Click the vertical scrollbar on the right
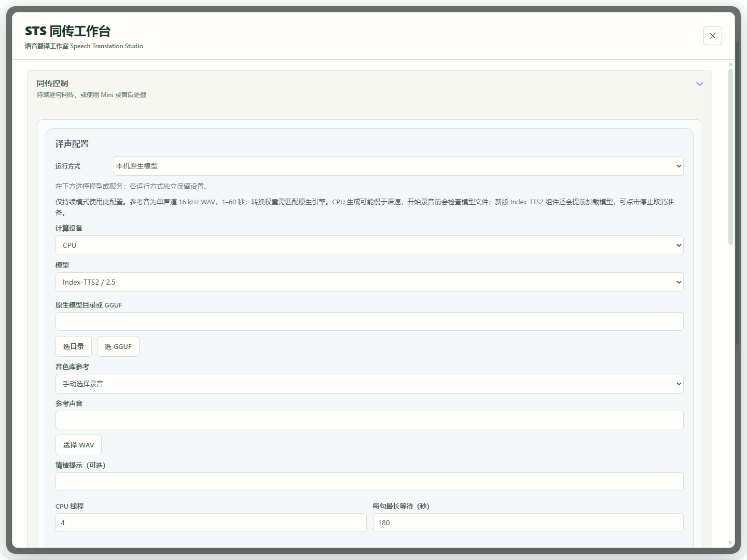This screenshot has height=560, width=747. 730,157
